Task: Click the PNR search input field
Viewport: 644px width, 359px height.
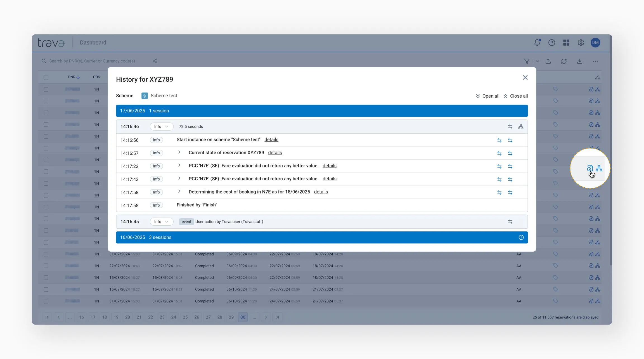Action: 92,61
